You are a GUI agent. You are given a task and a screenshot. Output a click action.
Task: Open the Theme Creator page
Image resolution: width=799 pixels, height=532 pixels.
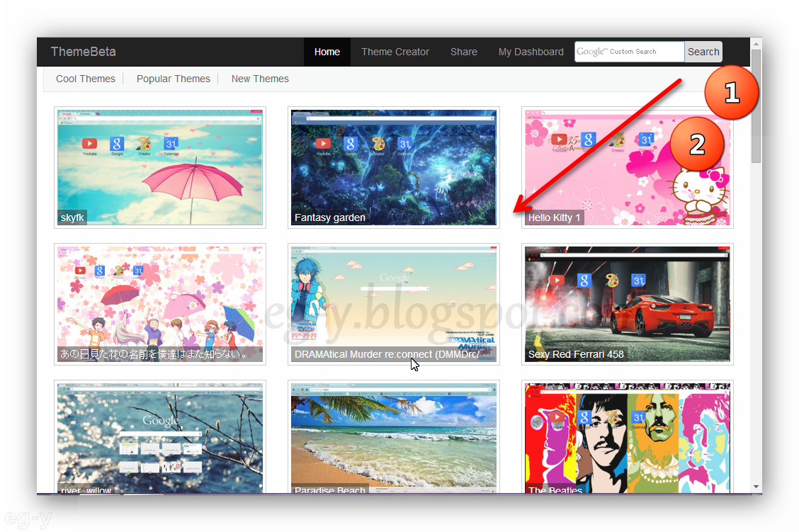(x=395, y=52)
